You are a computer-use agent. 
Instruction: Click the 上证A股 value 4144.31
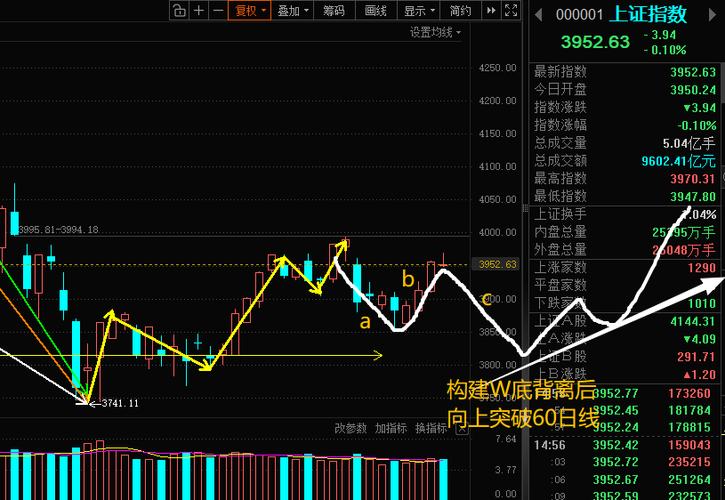pyautogui.click(x=693, y=321)
